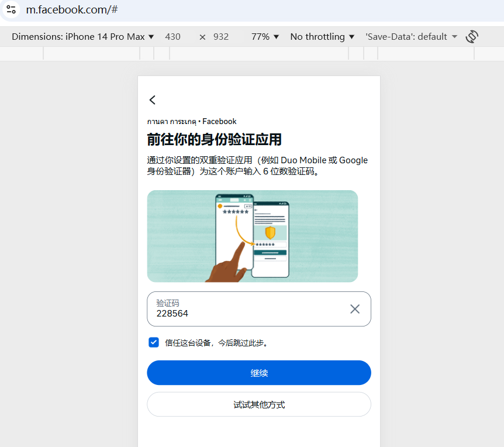Click the back arrow on the Facebook page
This screenshot has width=504, height=447.
[x=153, y=100]
